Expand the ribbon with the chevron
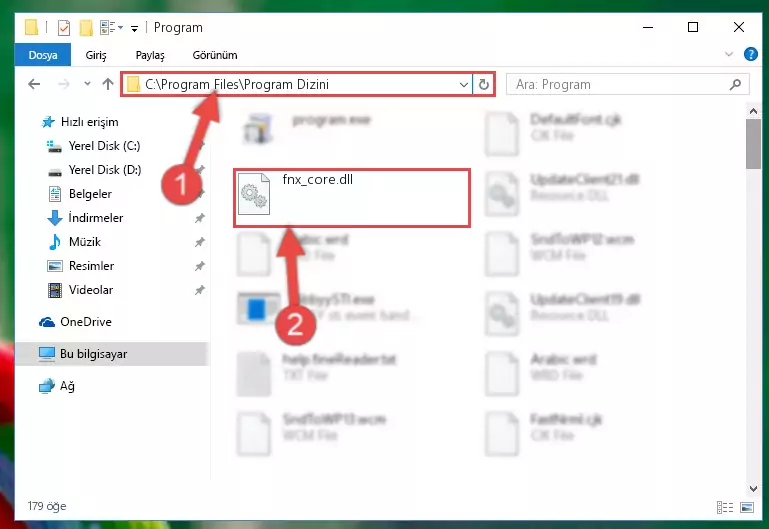769x529 pixels. (x=729, y=54)
